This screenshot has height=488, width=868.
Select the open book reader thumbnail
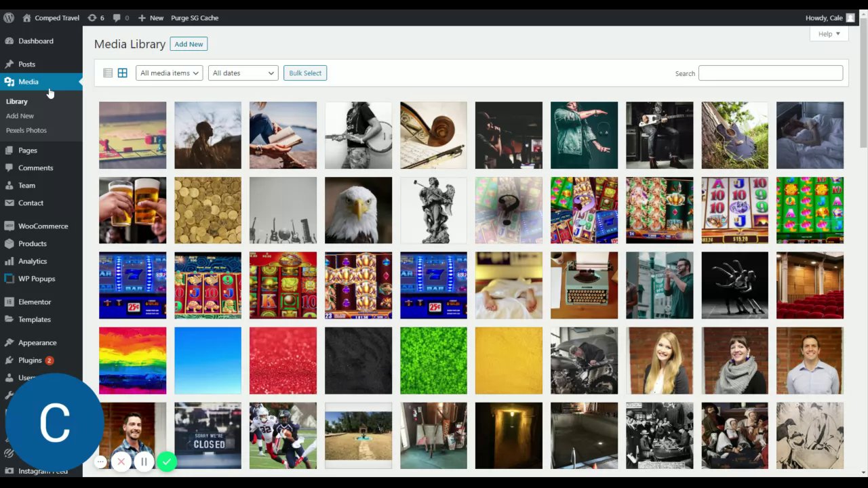(283, 135)
